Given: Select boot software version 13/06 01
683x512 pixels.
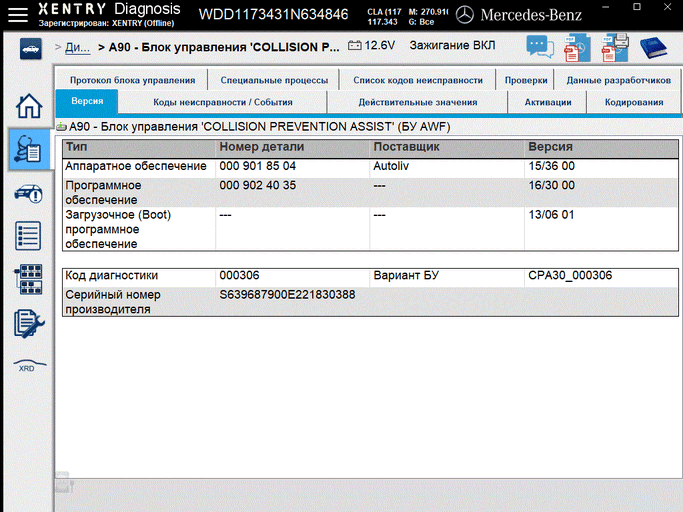Looking at the screenshot, I should pos(551,215).
